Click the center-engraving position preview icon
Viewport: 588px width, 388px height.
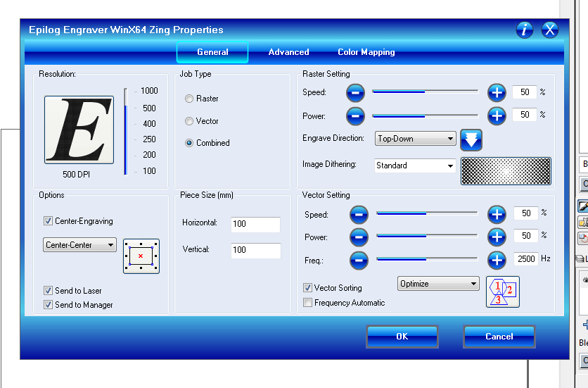[141, 256]
